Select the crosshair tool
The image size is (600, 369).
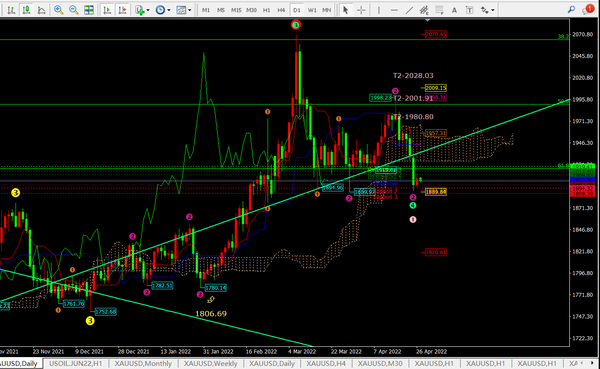(361, 10)
